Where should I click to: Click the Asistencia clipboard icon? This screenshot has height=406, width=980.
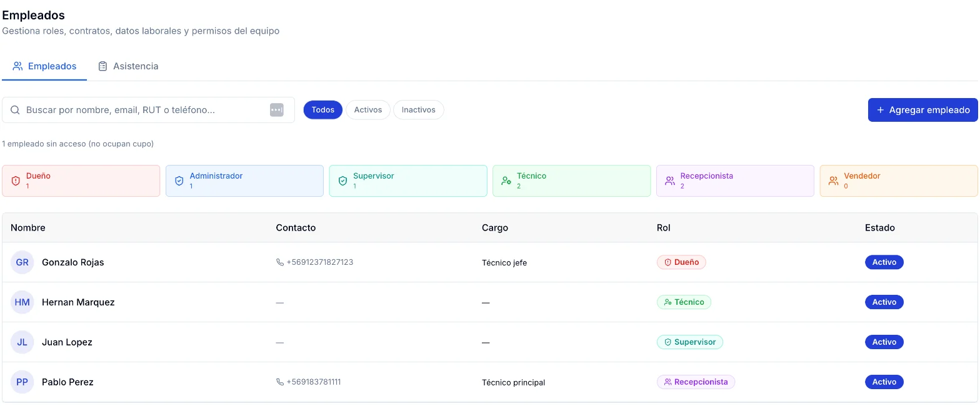click(103, 66)
